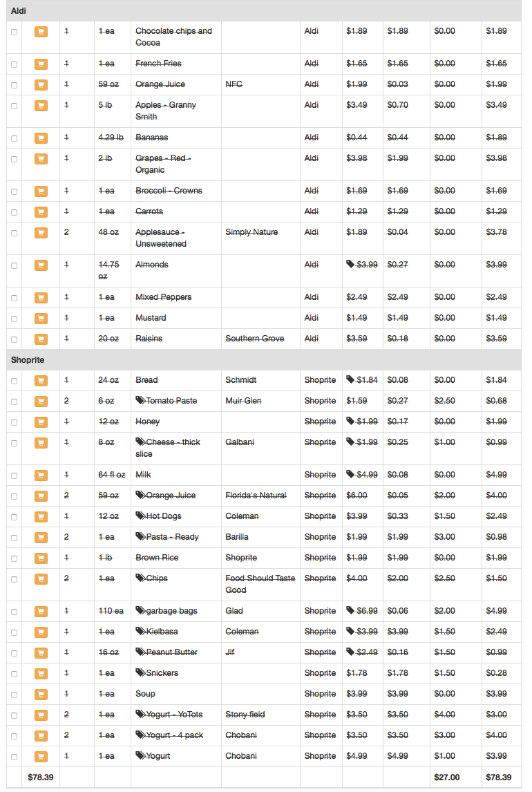Click cart icon for Aldi Orange Juice NFC
The width and height of the screenshot is (532, 792).
pyautogui.click(x=41, y=85)
